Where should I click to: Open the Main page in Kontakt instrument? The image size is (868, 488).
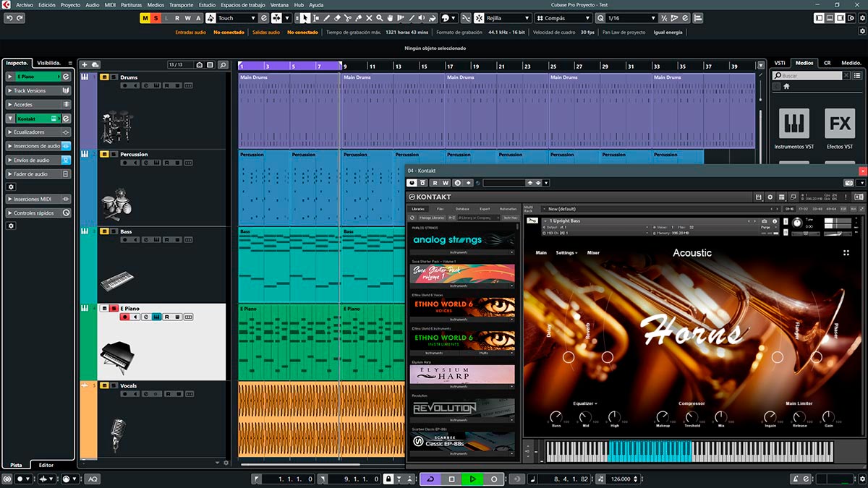tap(541, 253)
